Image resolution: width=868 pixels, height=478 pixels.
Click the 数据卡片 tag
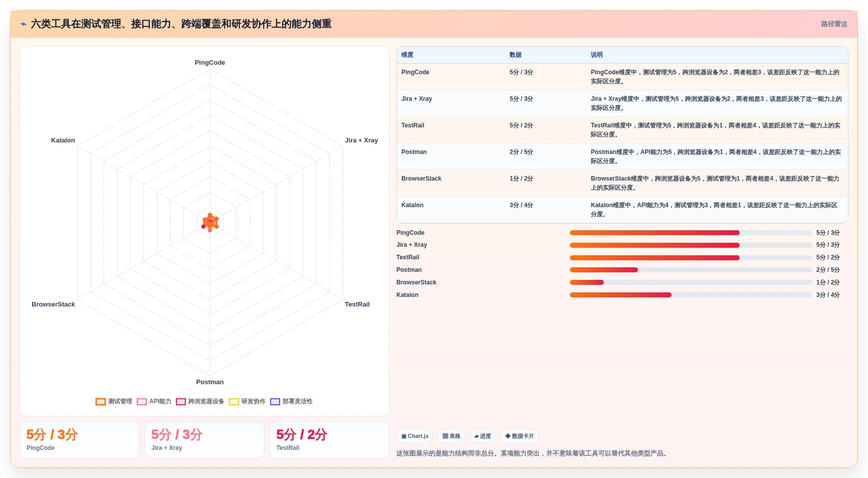tap(520, 436)
